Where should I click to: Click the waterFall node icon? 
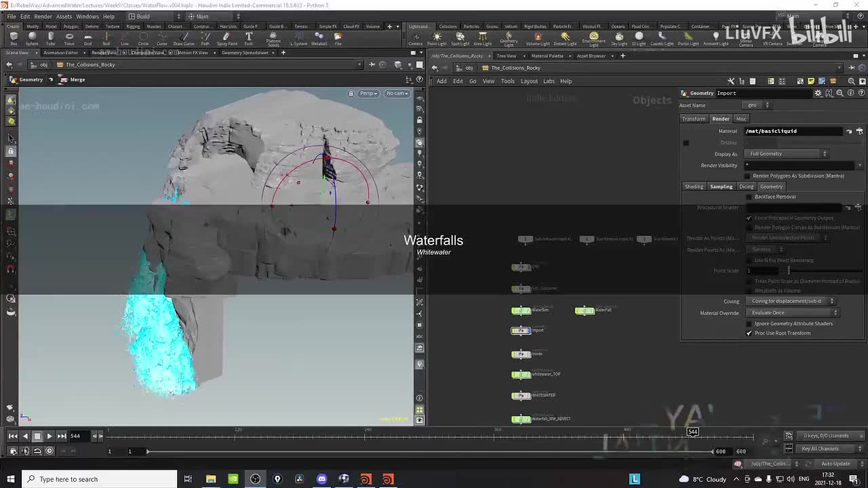(584, 310)
